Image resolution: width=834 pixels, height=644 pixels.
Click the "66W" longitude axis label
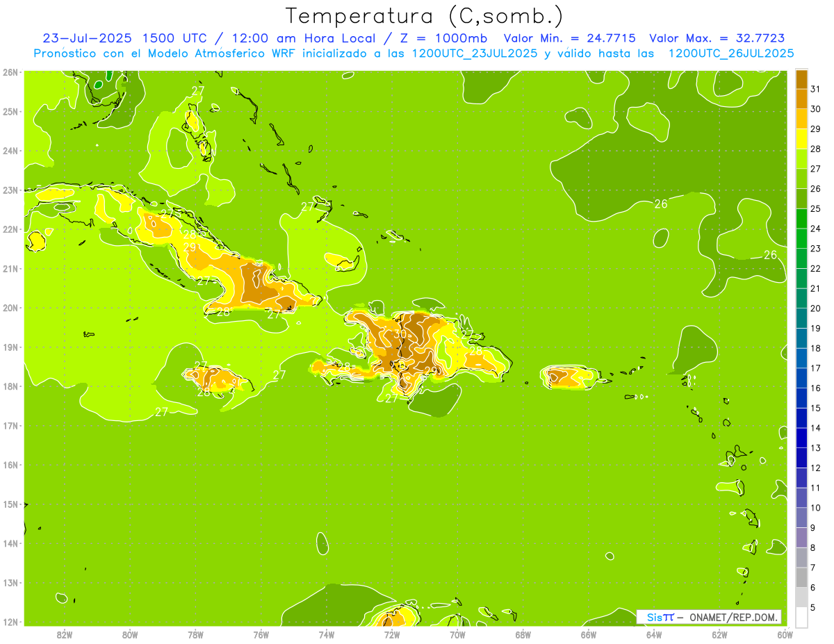(x=588, y=634)
